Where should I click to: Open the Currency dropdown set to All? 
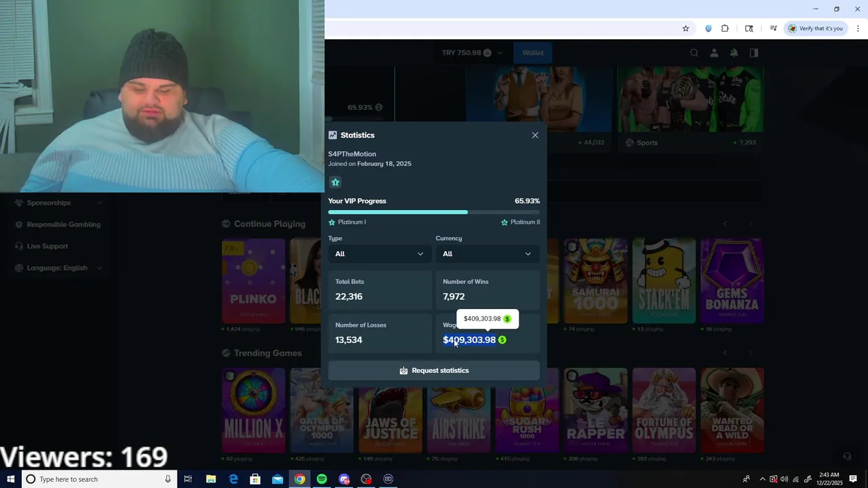(487, 253)
